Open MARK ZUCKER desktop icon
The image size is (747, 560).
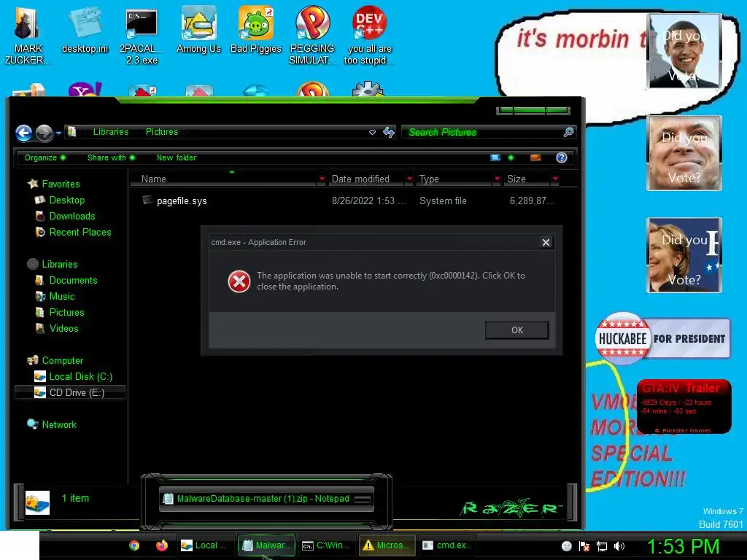click(28, 35)
